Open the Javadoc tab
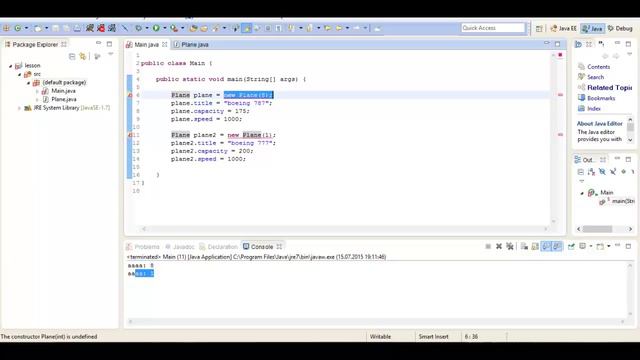640x360 pixels. point(180,247)
